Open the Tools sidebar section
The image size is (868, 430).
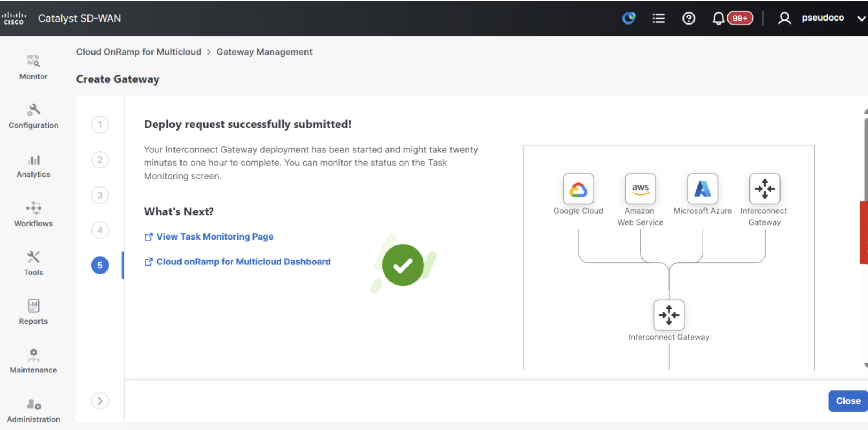pyautogui.click(x=33, y=263)
